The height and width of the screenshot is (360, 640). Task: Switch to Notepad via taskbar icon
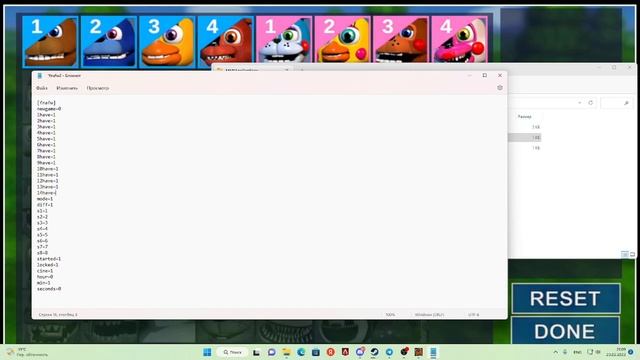click(433, 352)
